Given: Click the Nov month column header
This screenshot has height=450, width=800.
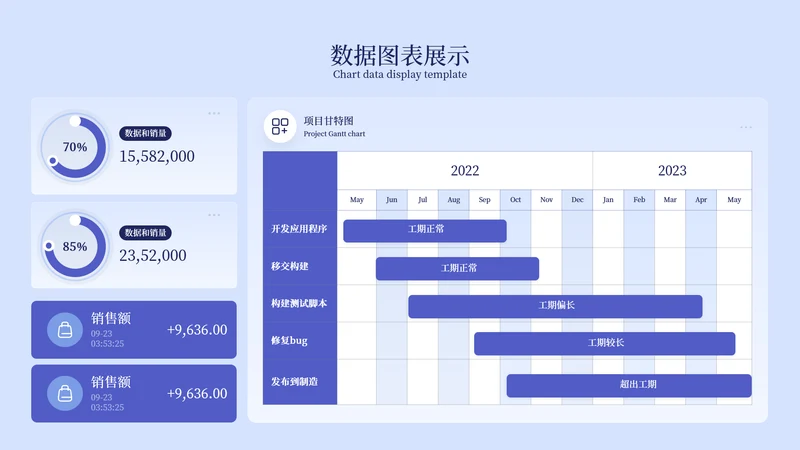Looking at the screenshot, I should pos(546,199).
